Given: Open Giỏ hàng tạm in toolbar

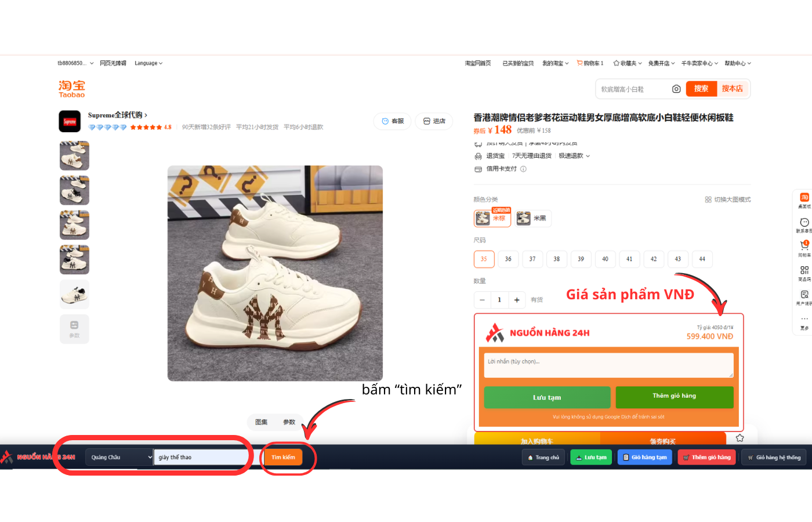Looking at the screenshot, I should point(644,458).
